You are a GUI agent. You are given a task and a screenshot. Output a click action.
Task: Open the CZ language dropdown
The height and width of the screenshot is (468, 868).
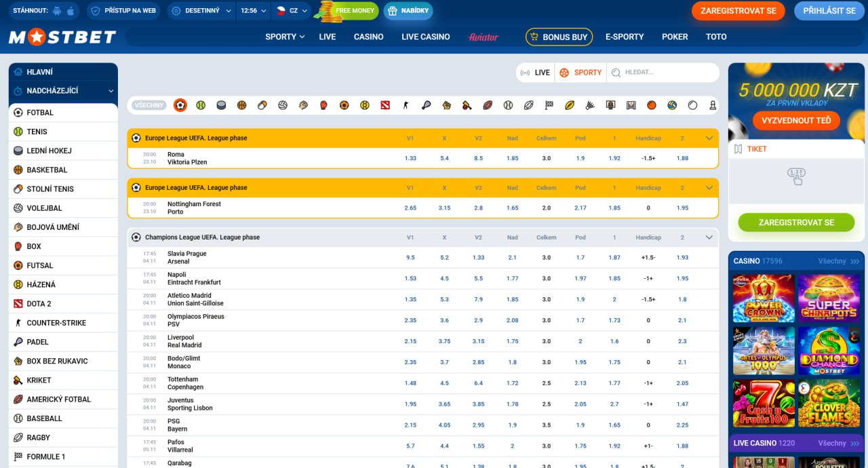click(292, 11)
